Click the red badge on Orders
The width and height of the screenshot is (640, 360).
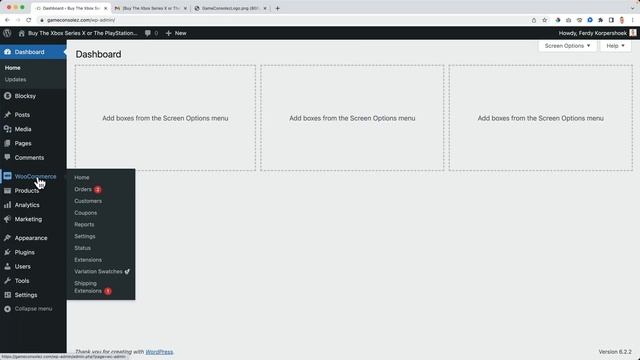pos(98,189)
